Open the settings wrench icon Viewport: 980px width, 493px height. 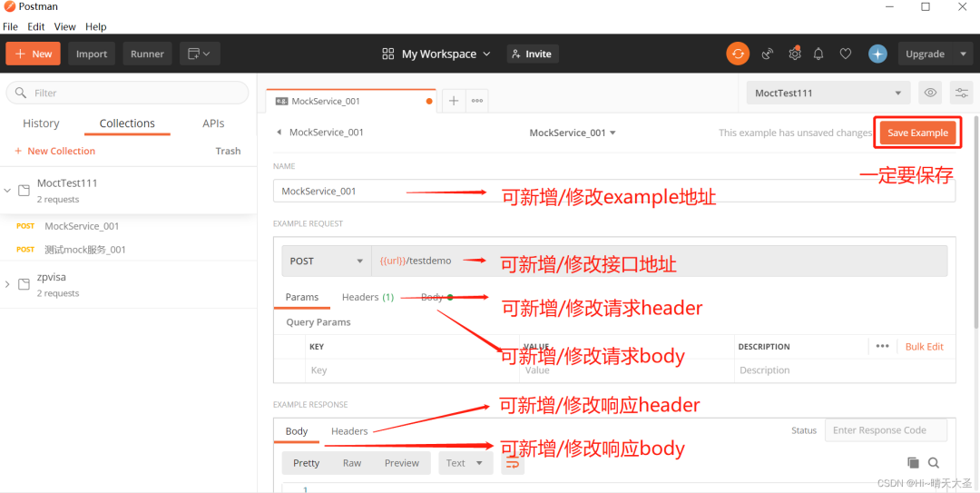click(794, 54)
